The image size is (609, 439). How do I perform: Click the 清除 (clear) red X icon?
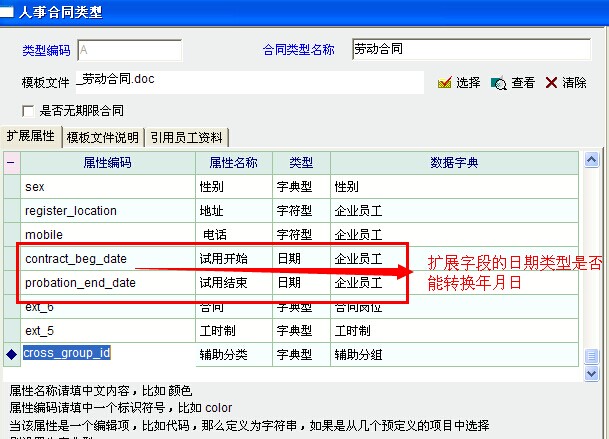pos(551,83)
